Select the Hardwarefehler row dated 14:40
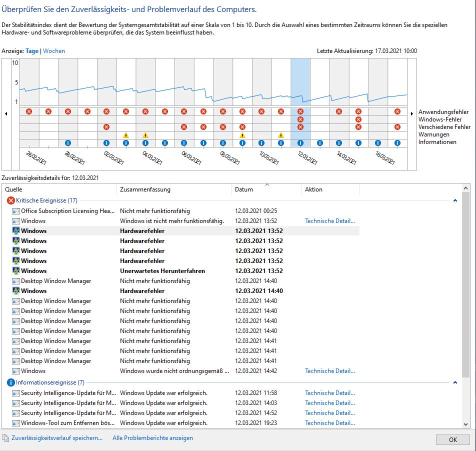Viewport: 476px width, 451px height. click(185, 291)
